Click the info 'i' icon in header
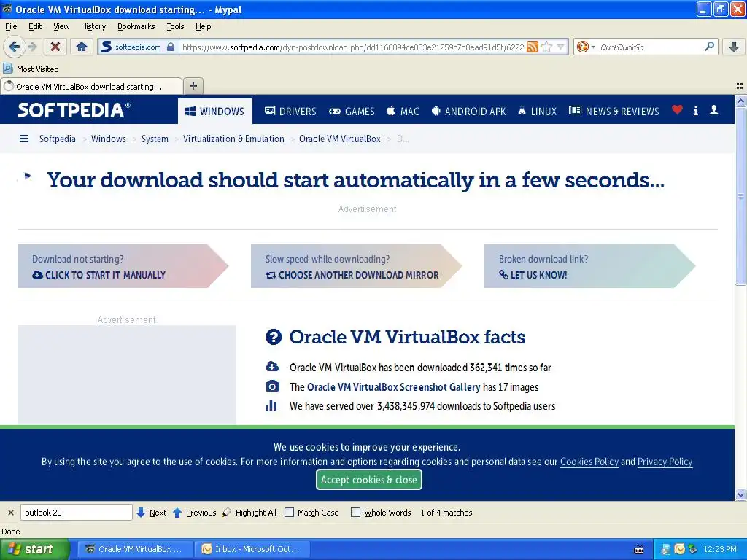This screenshot has width=747, height=560. tap(695, 111)
